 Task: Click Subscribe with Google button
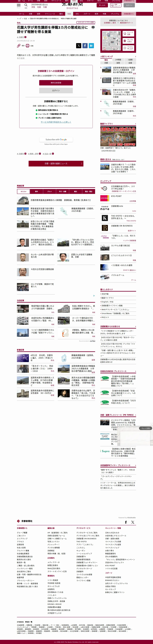coord(56,139)
